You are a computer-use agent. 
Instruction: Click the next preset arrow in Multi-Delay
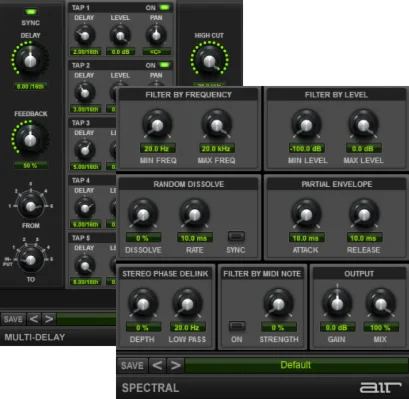point(49,319)
